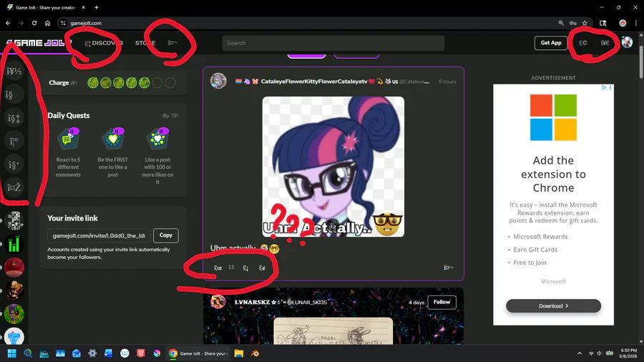The image size is (644, 362).
Task: Open the Windows Start menu
Action: tap(12, 353)
